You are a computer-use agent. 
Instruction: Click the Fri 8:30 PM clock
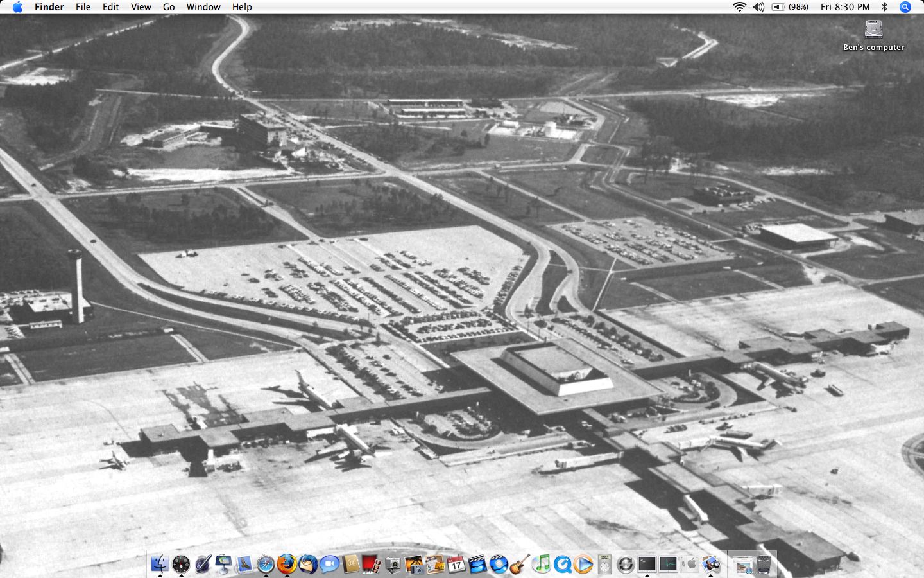click(845, 7)
